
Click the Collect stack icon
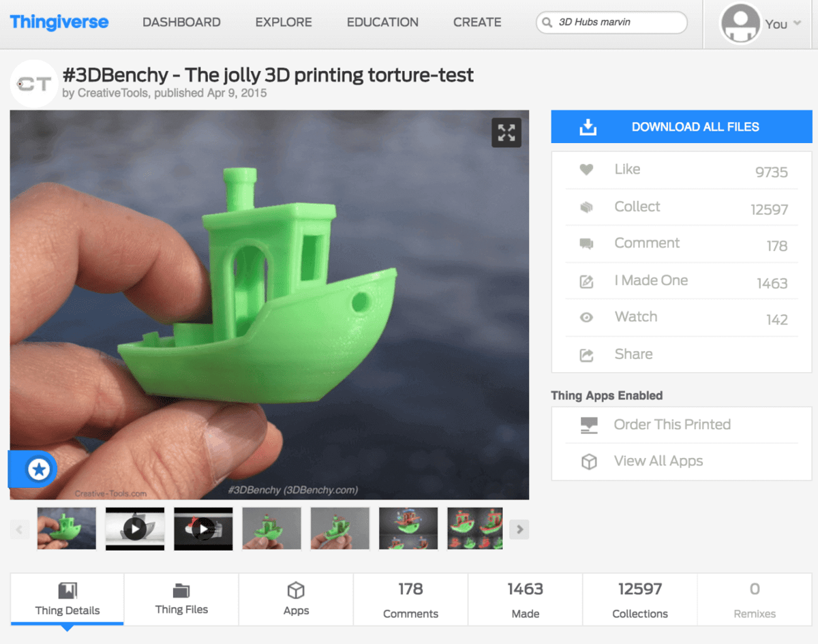point(586,207)
